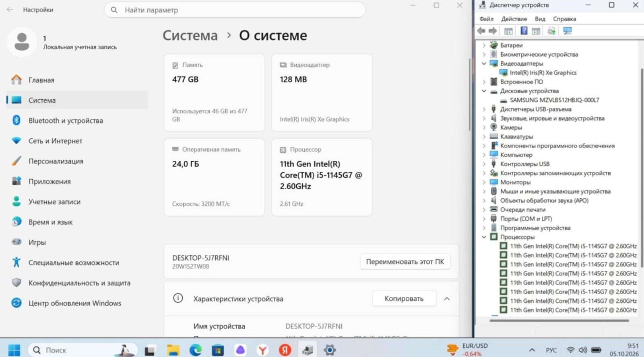Open Главная in Settings sidebar
The height and width of the screenshot is (357, 644).
[x=77, y=80]
